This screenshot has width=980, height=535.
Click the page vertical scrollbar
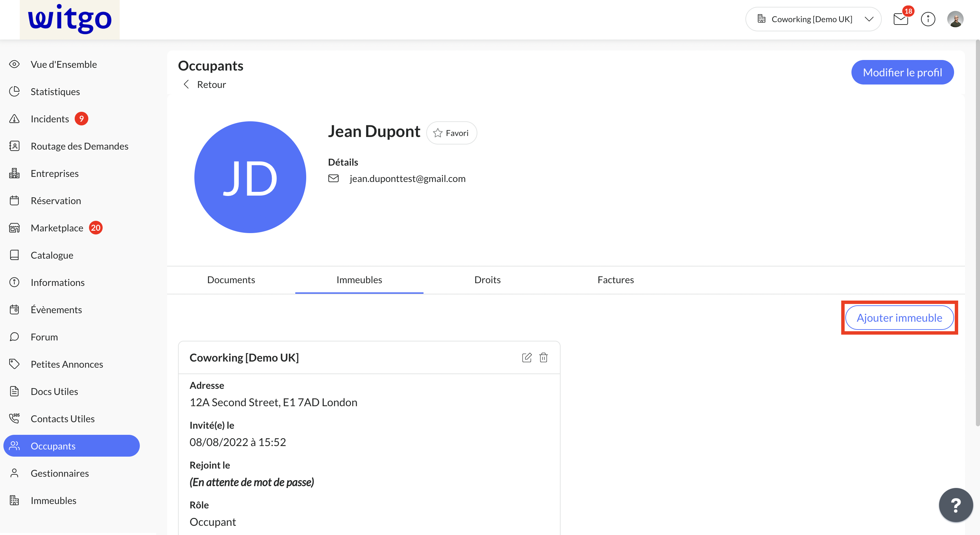point(977,233)
